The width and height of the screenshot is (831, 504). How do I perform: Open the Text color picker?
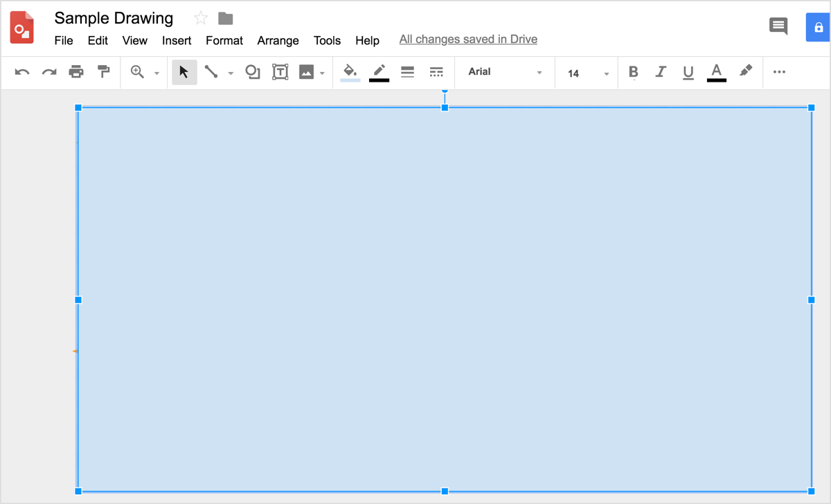717,72
